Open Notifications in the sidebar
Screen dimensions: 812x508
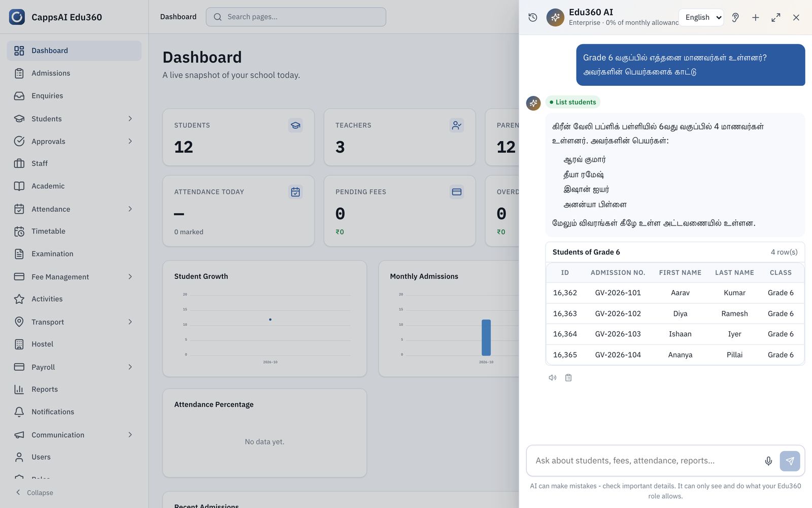(x=74, y=412)
